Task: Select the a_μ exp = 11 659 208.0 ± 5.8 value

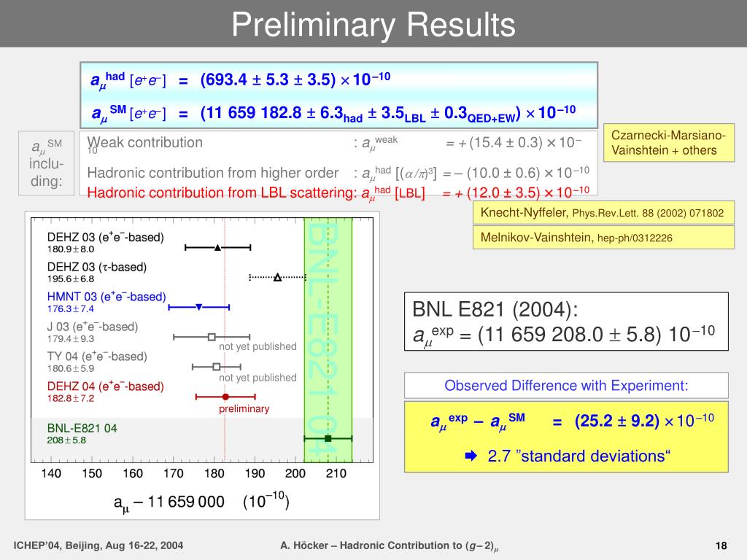Action: pos(564,335)
